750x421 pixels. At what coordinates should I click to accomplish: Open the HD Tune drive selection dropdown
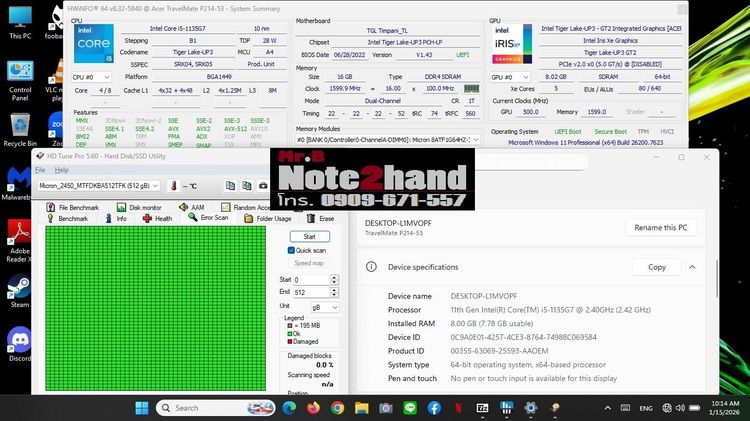click(99, 186)
